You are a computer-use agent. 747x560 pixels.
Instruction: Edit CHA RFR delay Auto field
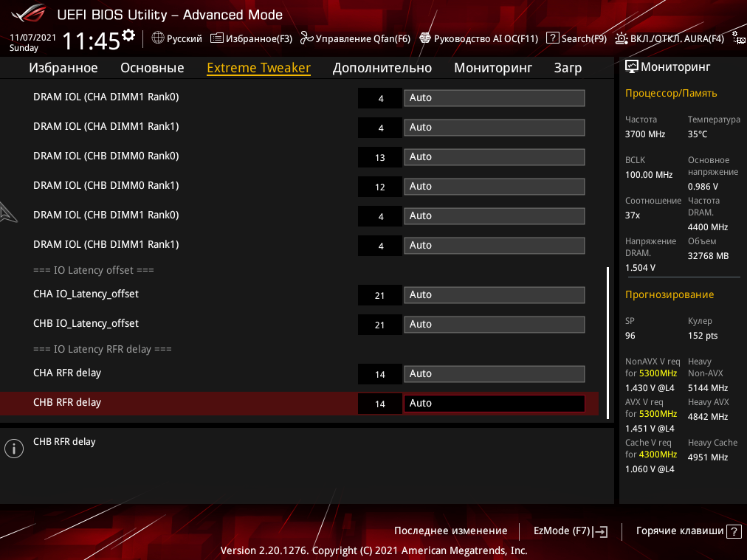[x=495, y=374]
